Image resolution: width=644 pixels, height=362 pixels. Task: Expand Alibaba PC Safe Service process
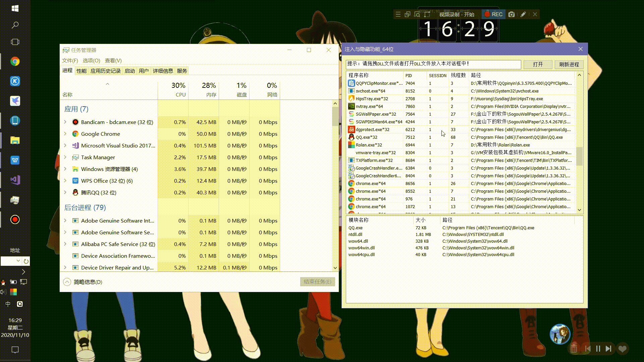coord(65,244)
